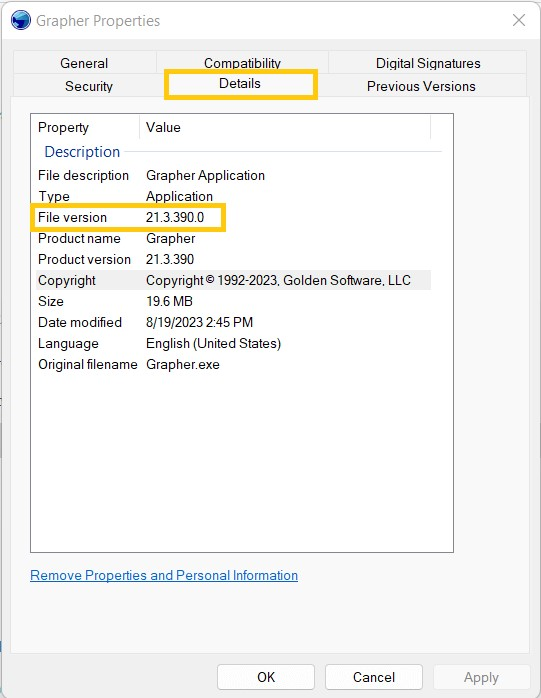This screenshot has height=698, width=541.
Task: Select the Product name row
Action: [x=233, y=238]
